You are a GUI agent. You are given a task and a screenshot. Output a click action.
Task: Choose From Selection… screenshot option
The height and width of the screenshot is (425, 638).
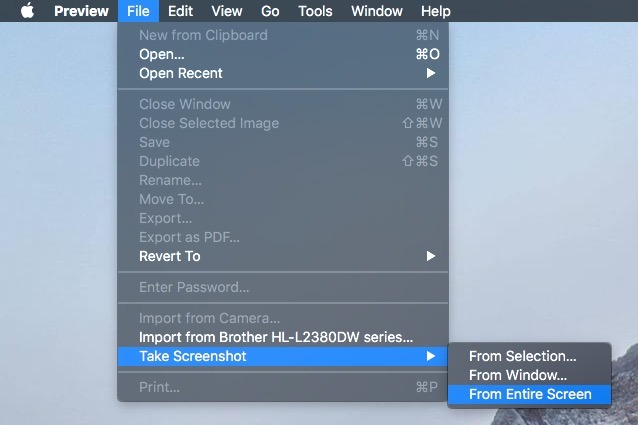pos(529,356)
